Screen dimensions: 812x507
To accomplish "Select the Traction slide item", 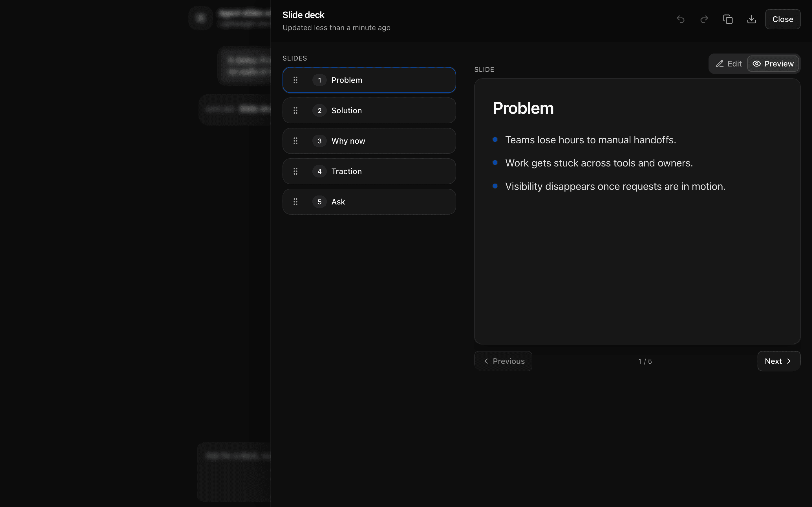I will click(369, 171).
